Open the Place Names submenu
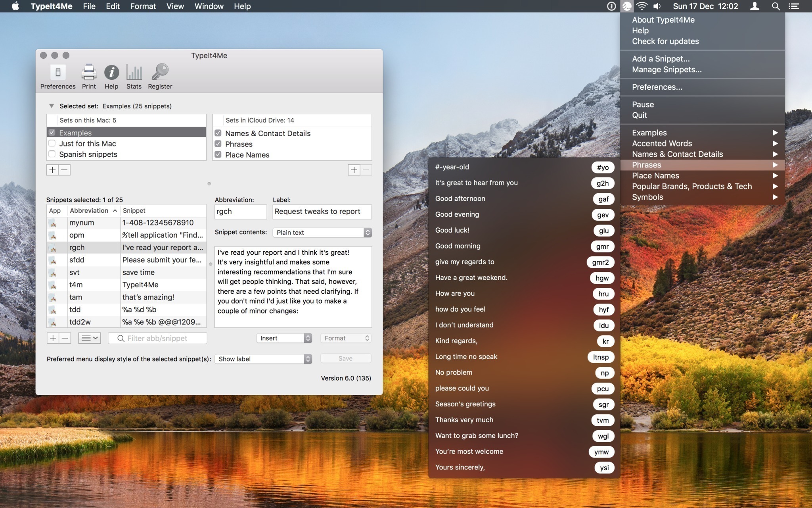This screenshot has width=812, height=508. coord(702,175)
